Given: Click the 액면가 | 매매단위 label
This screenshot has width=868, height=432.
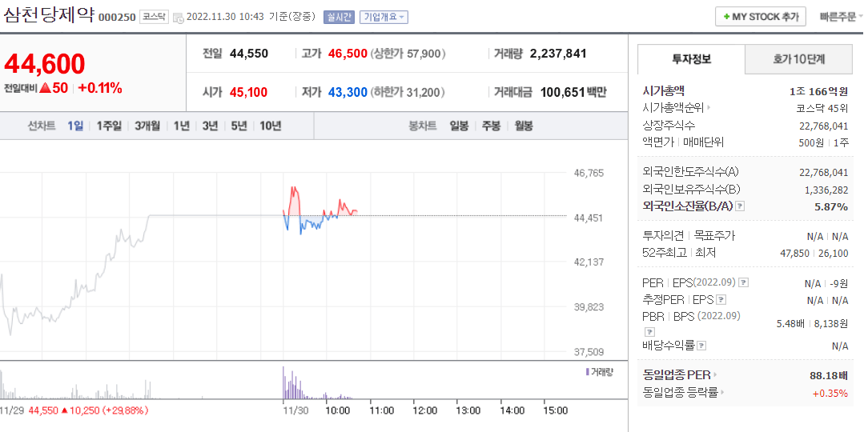Looking at the screenshot, I should [683, 142].
